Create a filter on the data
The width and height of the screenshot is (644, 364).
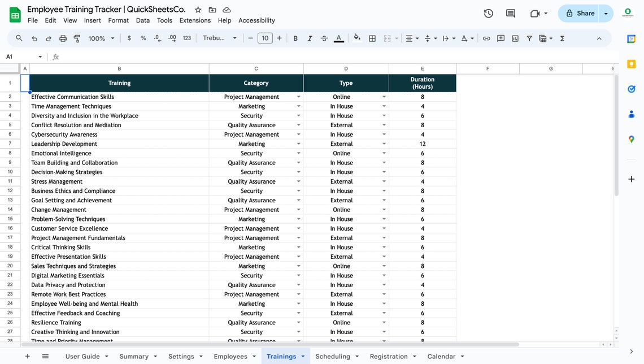pyautogui.click(x=529, y=38)
